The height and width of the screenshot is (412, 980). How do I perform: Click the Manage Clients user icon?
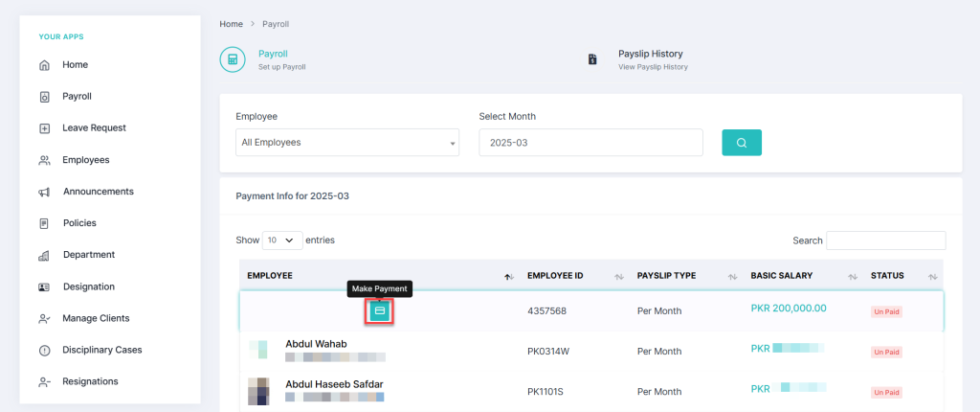44,319
